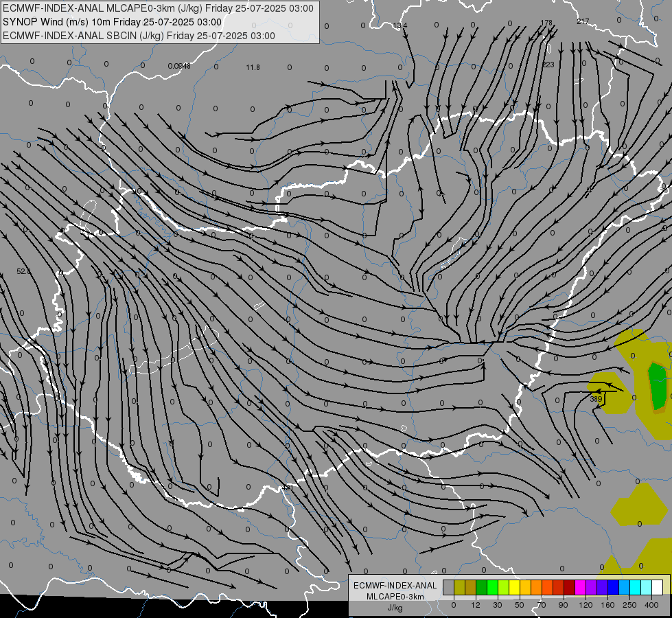Click the legend tick label 90

click(x=563, y=605)
